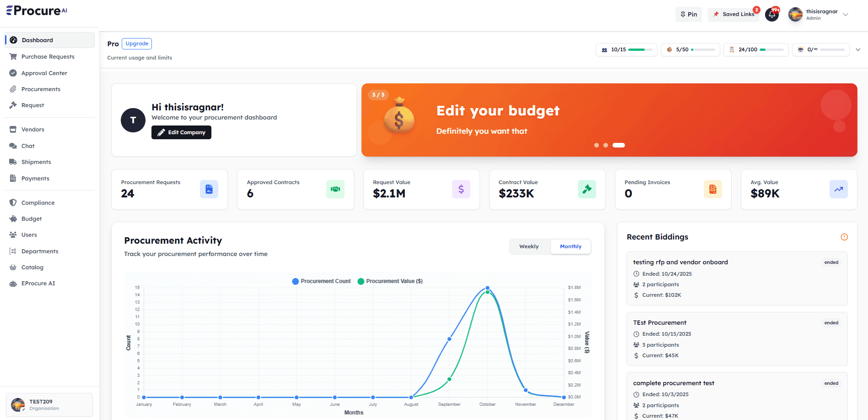Select the Budget icon in the sidebar
The height and width of the screenshot is (420, 868).
point(13,218)
